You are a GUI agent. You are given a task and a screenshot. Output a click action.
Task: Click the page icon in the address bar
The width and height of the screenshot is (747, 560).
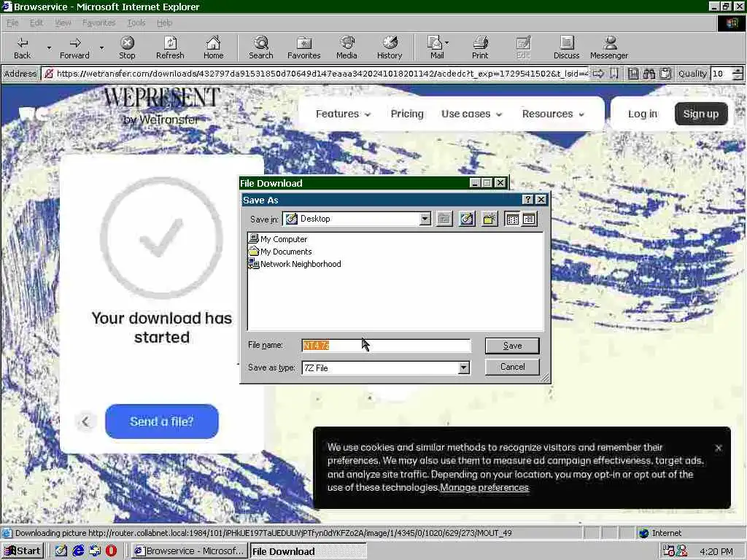pyautogui.click(x=48, y=74)
